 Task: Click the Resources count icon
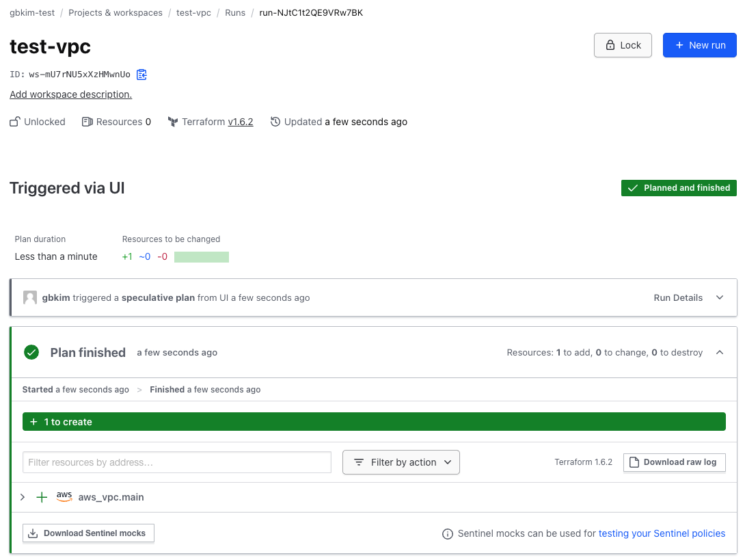coord(87,122)
